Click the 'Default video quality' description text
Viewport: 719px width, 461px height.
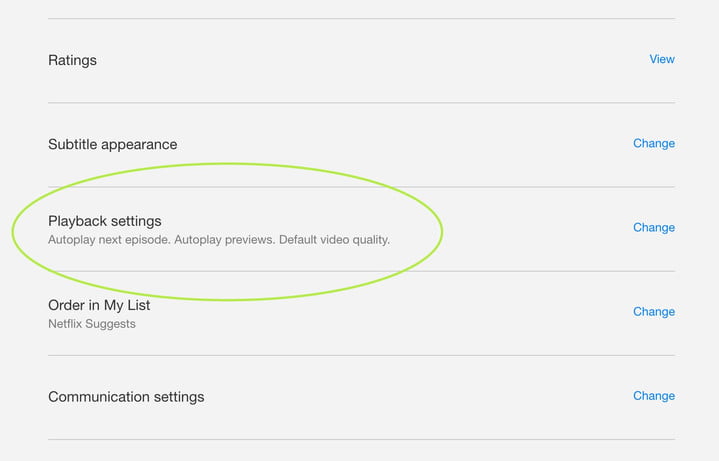(x=334, y=240)
